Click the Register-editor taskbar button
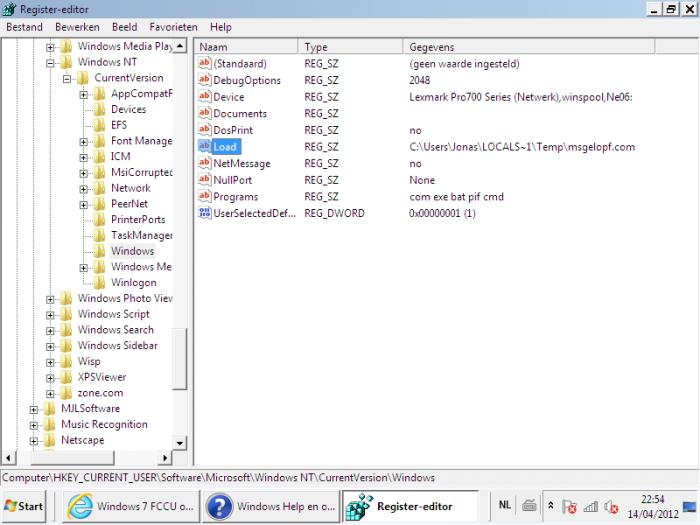 tap(411, 506)
